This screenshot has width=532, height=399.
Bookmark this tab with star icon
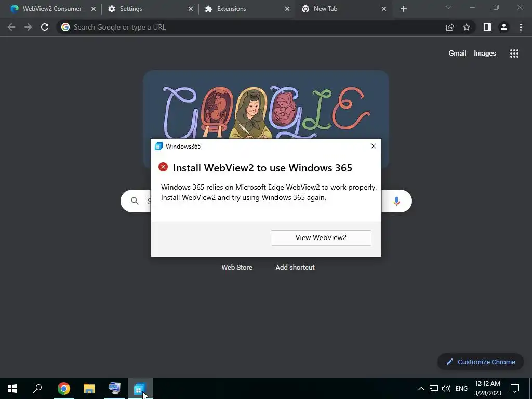pyautogui.click(x=467, y=27)
